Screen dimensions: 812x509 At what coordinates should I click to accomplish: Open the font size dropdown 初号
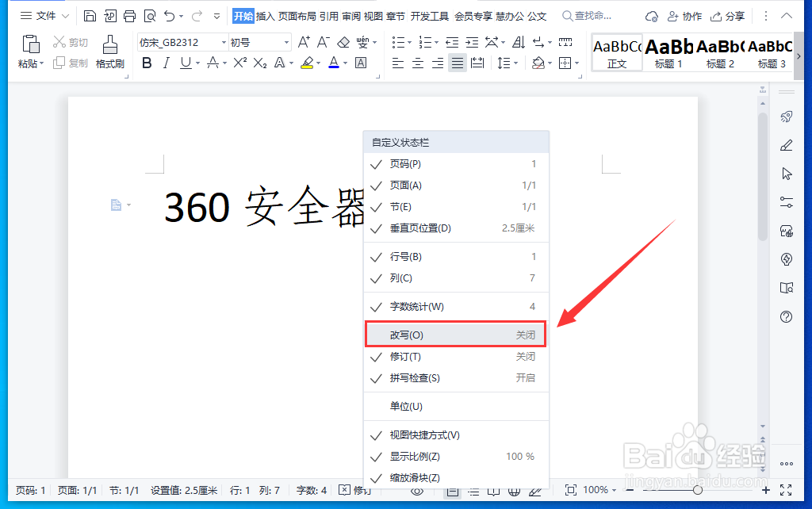(286, 43)
